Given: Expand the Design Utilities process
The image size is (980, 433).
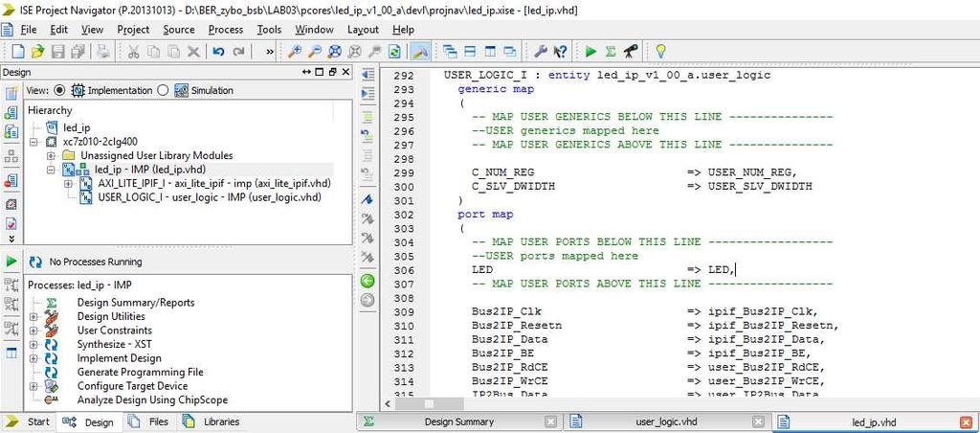Looking at the screenshot, I should coord(33,317).
